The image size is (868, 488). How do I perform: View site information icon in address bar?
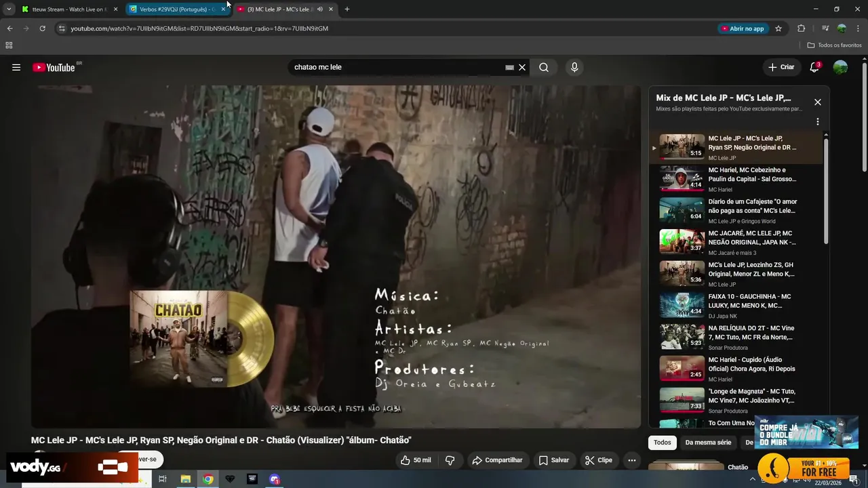pos(62,28)
